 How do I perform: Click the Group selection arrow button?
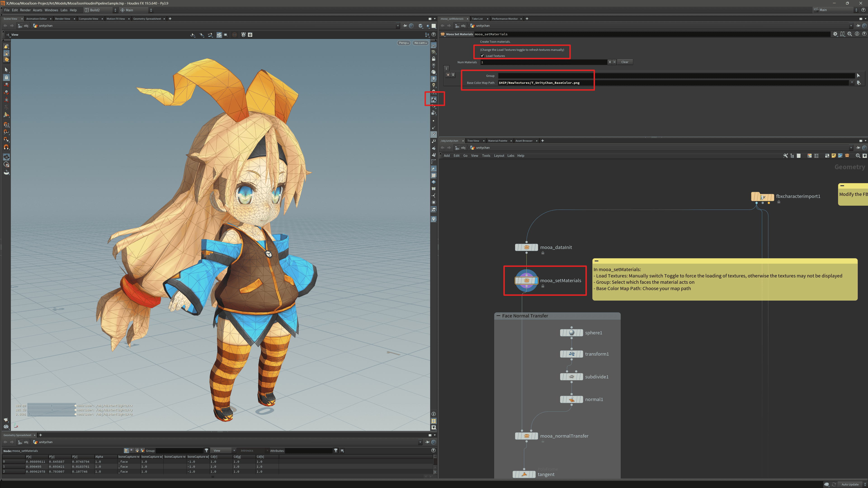[x=858, y=76]
